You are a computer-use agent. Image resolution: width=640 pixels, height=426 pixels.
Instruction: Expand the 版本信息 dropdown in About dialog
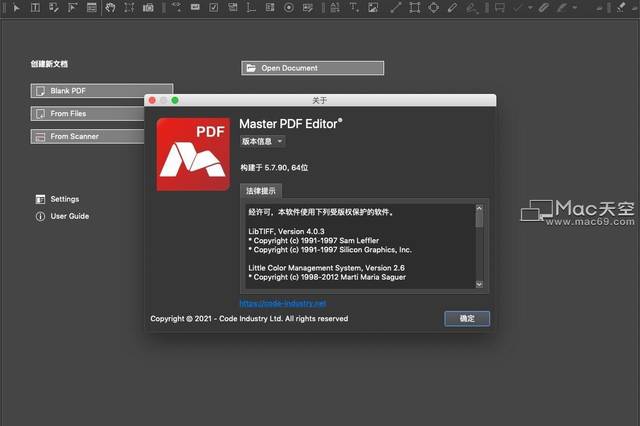tap(262, 141)
